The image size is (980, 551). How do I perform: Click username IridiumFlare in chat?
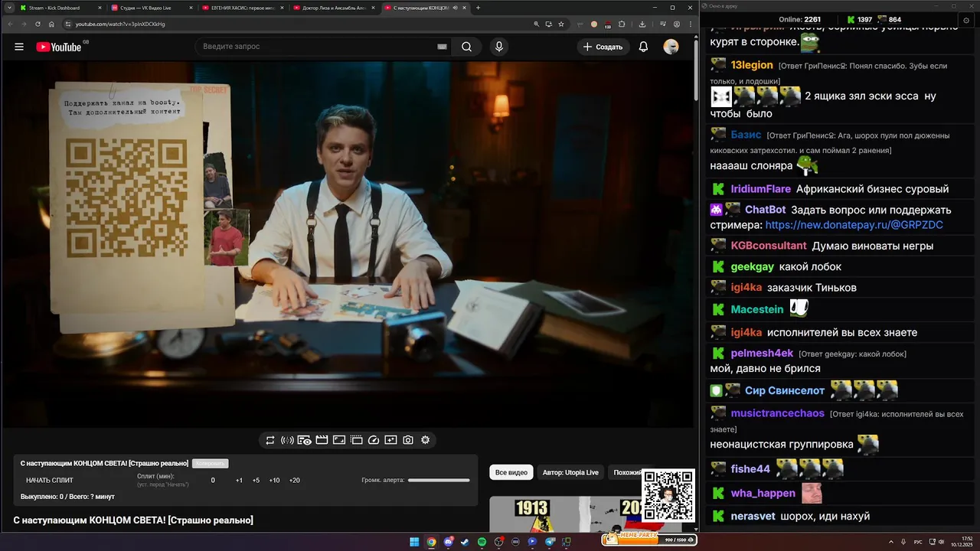pyautogui.click(x=761, y=189)
